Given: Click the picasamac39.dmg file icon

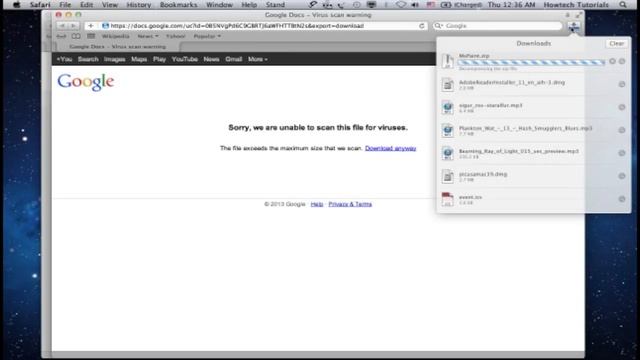Looking at the screenshot, I should [x=448, y=176].
